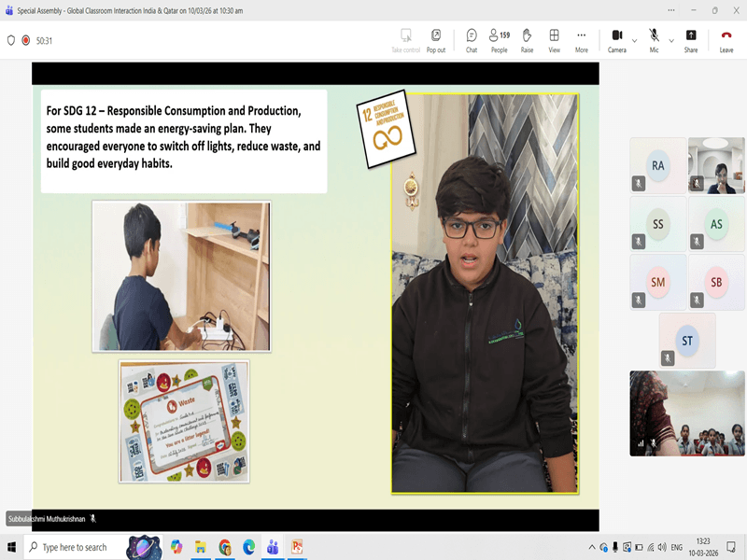
Task: Expand the Mic options dropdown arrow
Action: [x=670, y=40]
